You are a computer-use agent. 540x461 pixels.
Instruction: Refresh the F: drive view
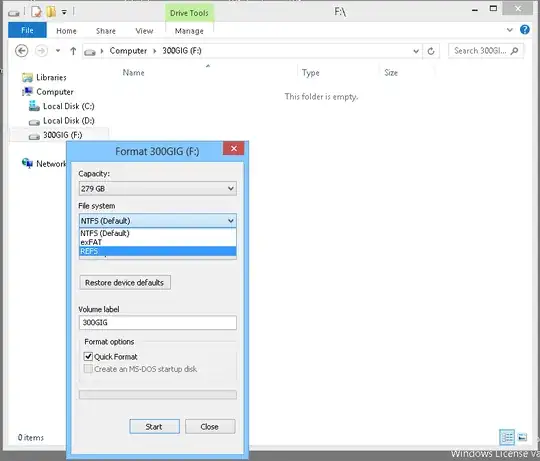(x=431, y=51)
